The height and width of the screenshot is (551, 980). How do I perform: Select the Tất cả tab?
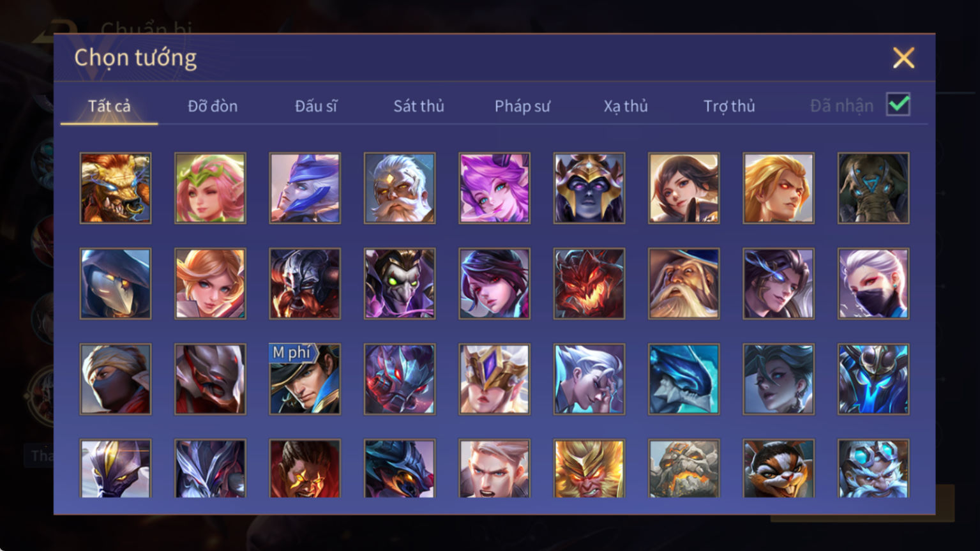[x=109, y=106]
